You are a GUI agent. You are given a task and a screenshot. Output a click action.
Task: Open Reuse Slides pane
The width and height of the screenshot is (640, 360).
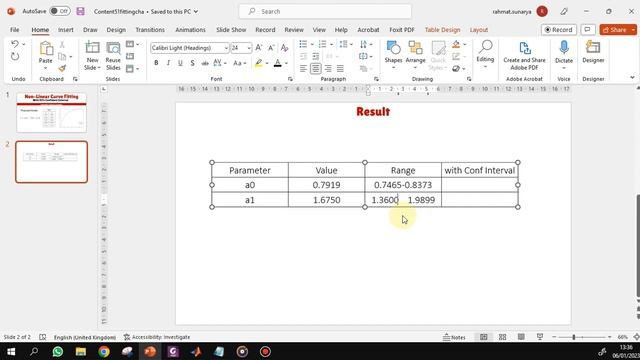[113, 56]
